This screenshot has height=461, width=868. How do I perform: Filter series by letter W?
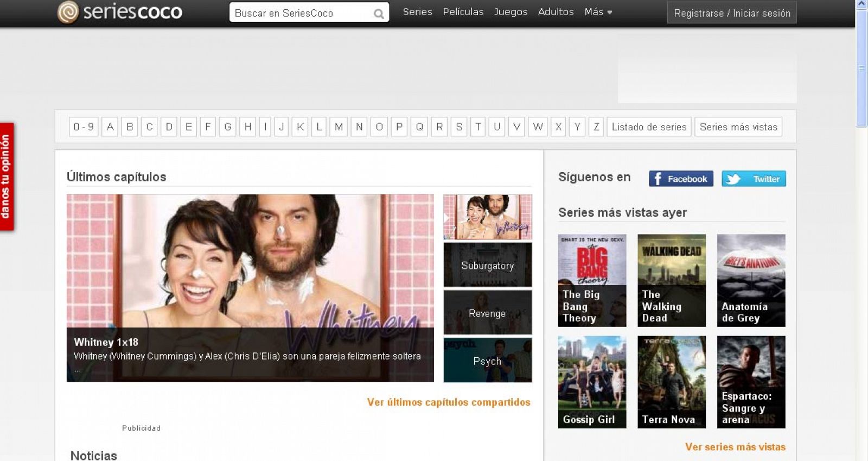point(538,127)
